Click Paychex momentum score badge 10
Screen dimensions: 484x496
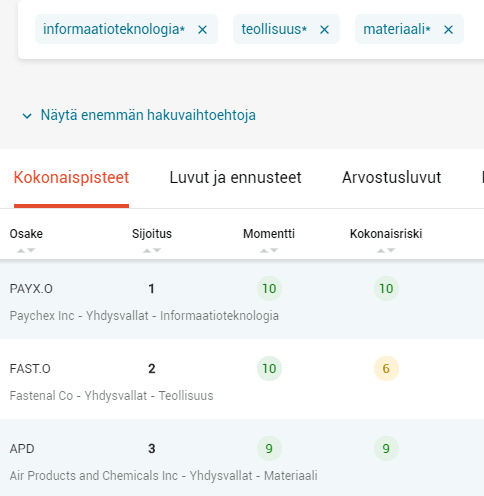[x=269, y=288]
